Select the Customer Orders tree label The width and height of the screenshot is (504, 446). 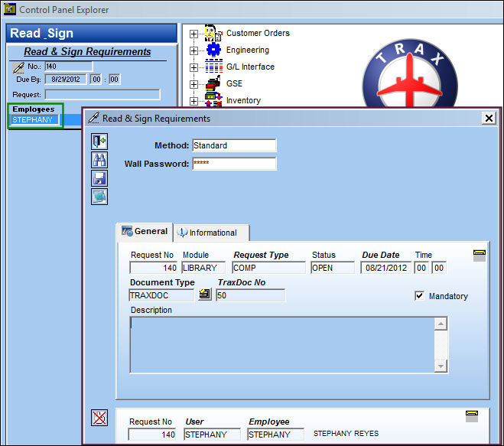click(258, 33)
